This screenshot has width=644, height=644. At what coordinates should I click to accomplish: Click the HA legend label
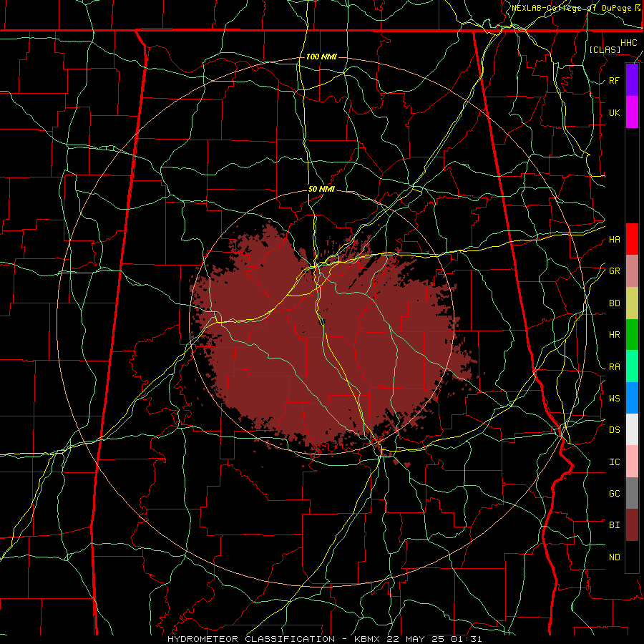[614, 239]
